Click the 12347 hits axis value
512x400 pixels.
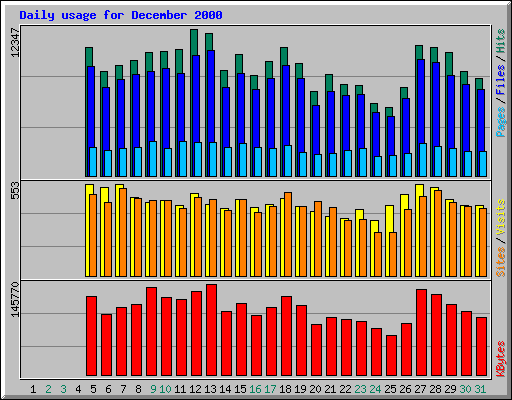pyautogui.click(x=15, y=42)
